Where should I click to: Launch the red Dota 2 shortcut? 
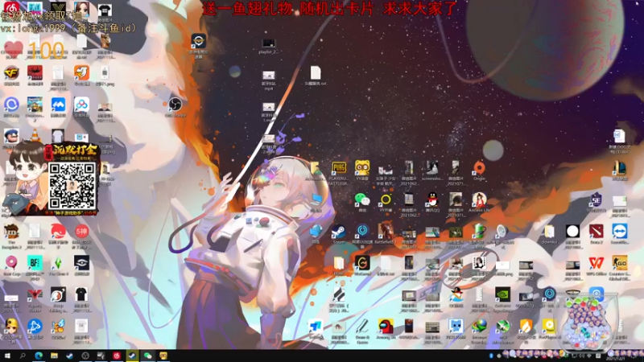(596, 231)
